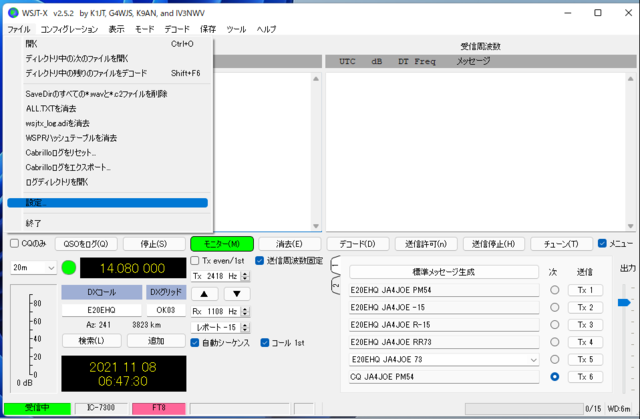Click the WSJT-X globe title icon
The width and height of the screenshot is (640, 419).
pyautogui.click(x=13, y=13)
